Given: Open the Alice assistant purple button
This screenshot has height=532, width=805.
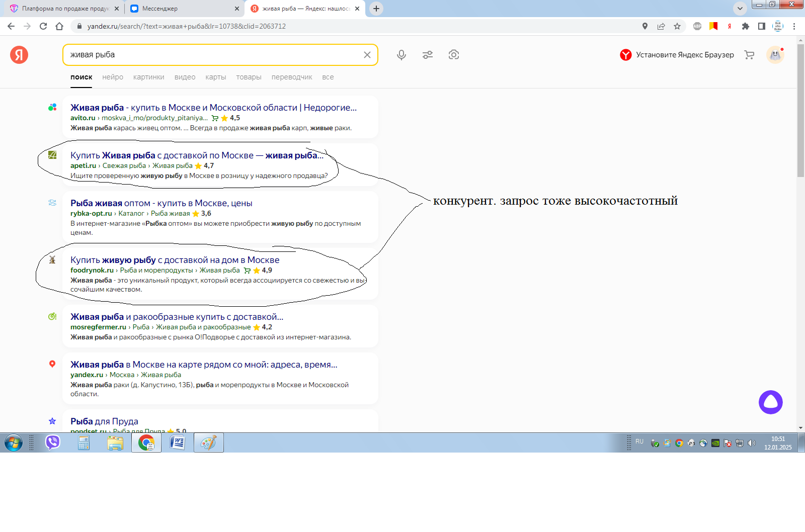Looking at the screenshot, I should tap(771, 402).
